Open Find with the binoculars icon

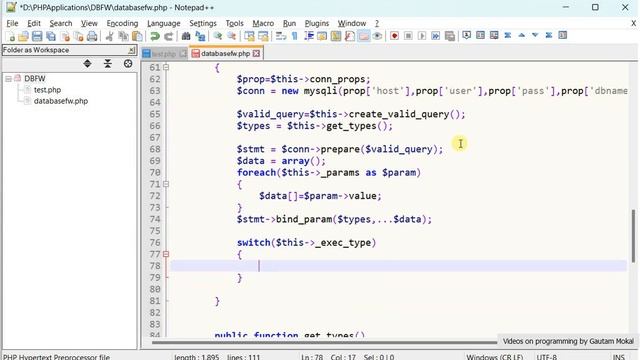(x=186, y=36)
